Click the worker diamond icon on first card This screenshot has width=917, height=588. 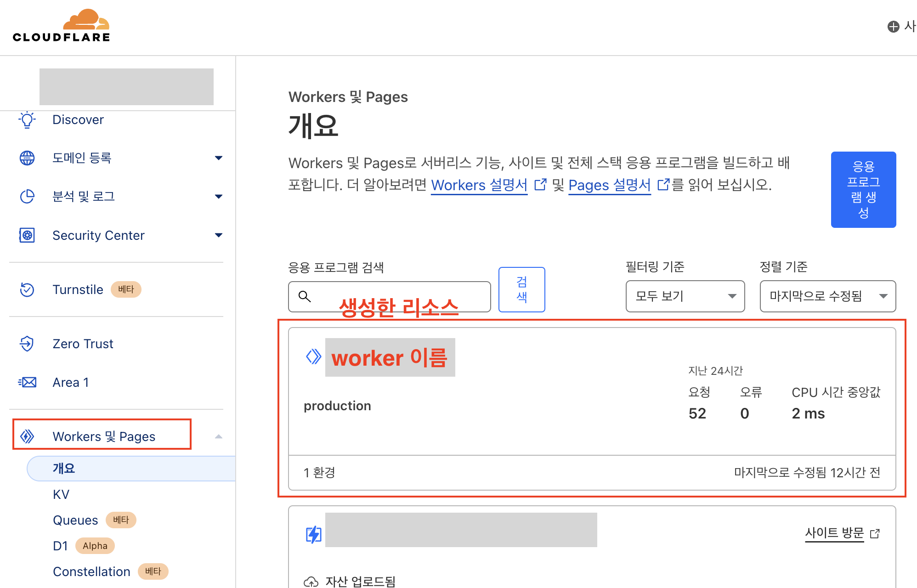tap(313, 356)
